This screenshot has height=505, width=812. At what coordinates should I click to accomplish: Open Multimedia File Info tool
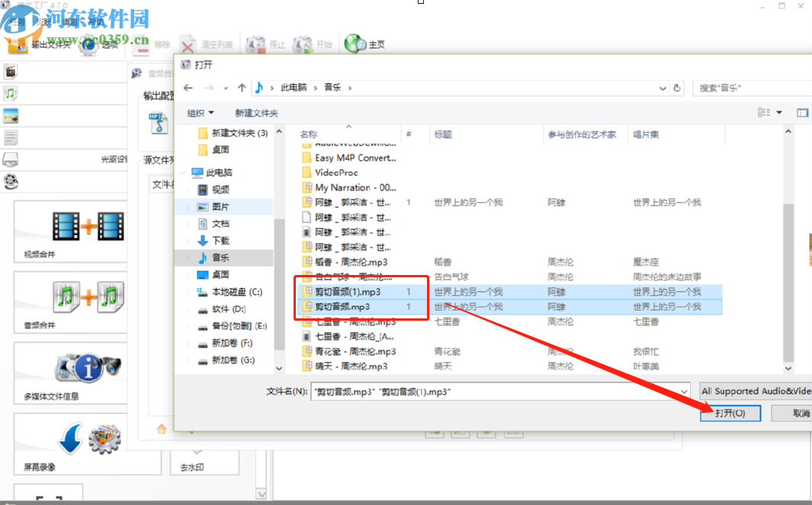[x=70, y=373]
